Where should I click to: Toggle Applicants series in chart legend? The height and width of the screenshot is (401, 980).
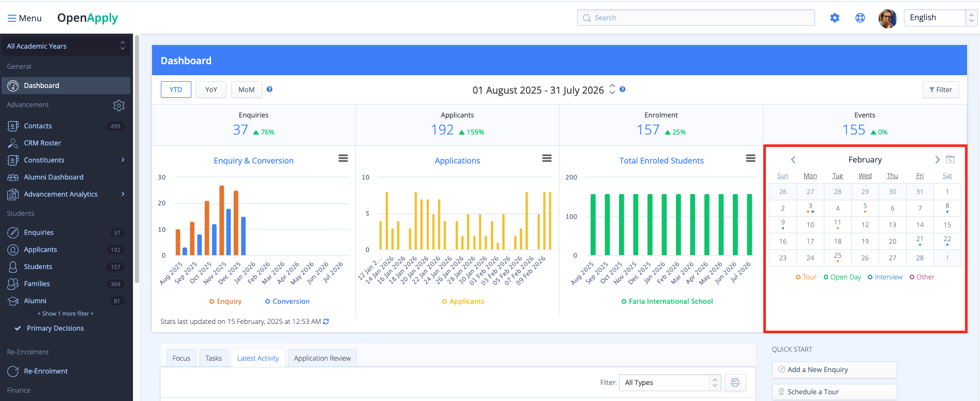point(463,301)
